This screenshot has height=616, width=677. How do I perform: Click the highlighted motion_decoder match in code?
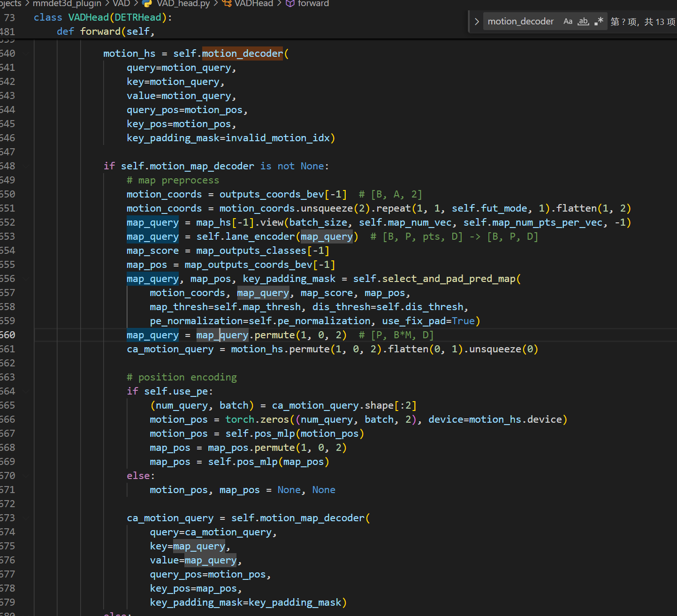(243, 53)
